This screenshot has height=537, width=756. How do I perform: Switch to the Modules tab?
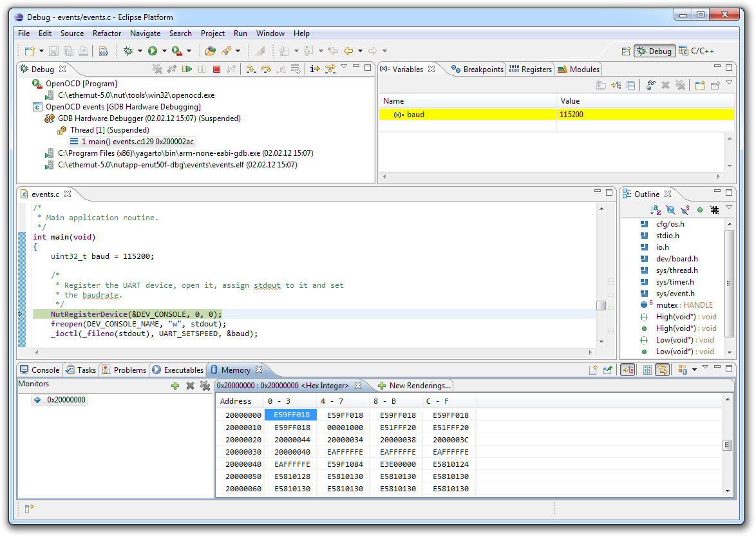pyautogui.click(x=578, y=70)
